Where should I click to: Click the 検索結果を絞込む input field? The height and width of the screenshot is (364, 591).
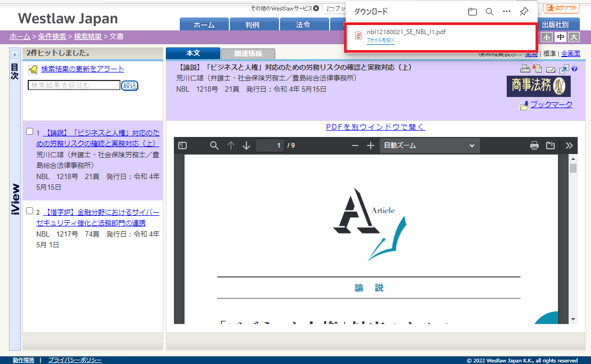click(x=74, y=85)
